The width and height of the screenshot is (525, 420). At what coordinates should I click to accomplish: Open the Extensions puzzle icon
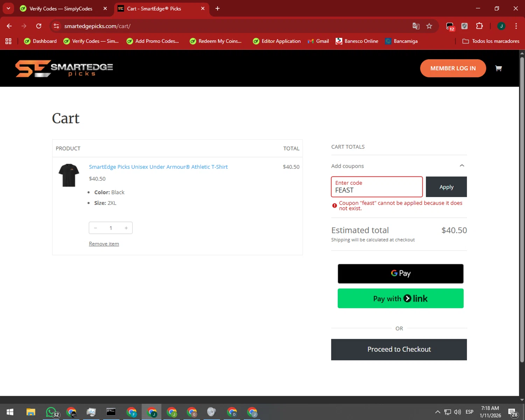[479, 26]
